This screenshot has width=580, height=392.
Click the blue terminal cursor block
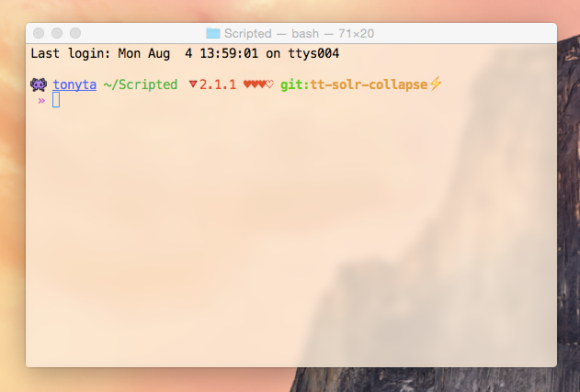point(56,100)
